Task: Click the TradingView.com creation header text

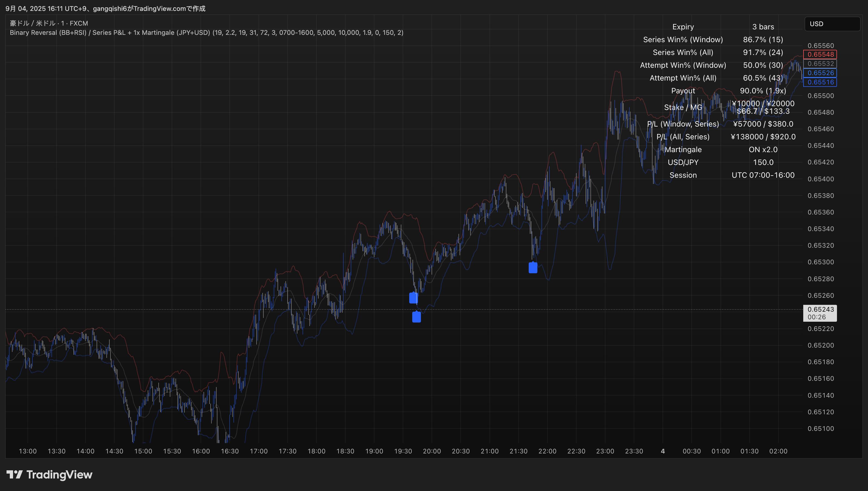Action: [105, 8]
